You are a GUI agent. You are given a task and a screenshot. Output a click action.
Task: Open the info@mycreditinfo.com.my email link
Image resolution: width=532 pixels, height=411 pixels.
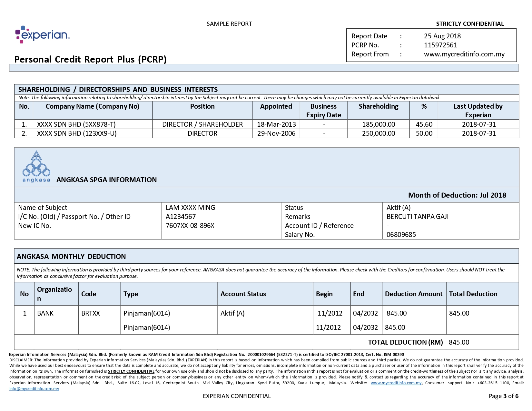click(34, 389)
